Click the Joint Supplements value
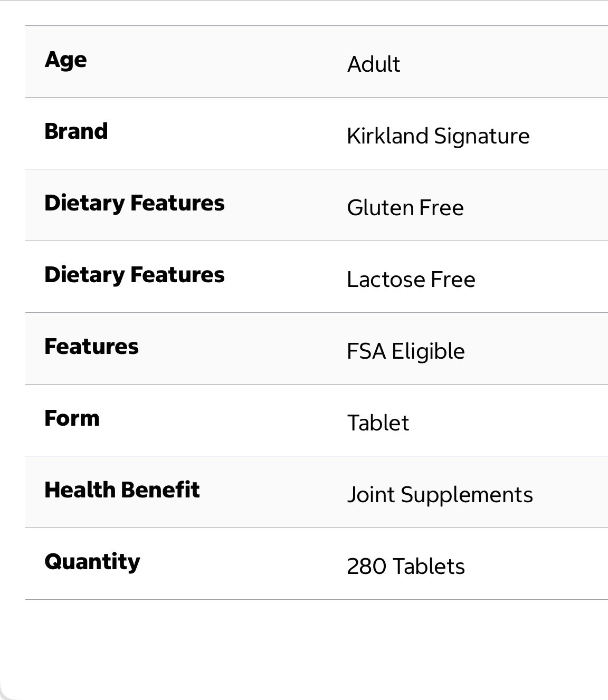Image resolution: width=608 pixels, height=700 pixels. pyautogui.click(x=440, y=495)
